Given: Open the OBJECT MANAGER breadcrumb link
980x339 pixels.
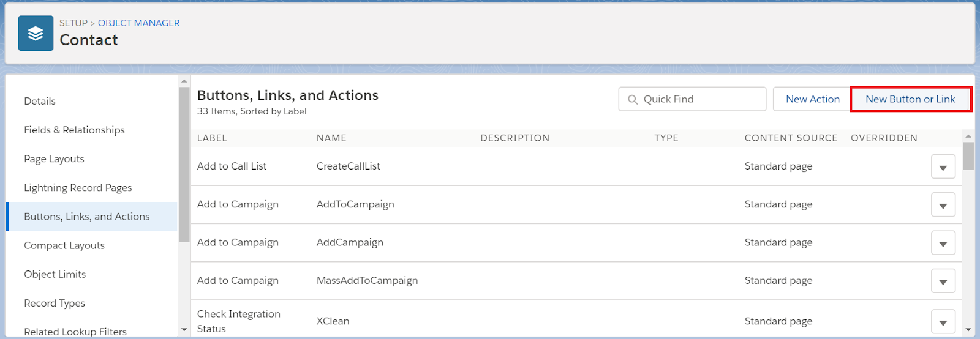Looking at the screenshot, I should coord(138,23).
